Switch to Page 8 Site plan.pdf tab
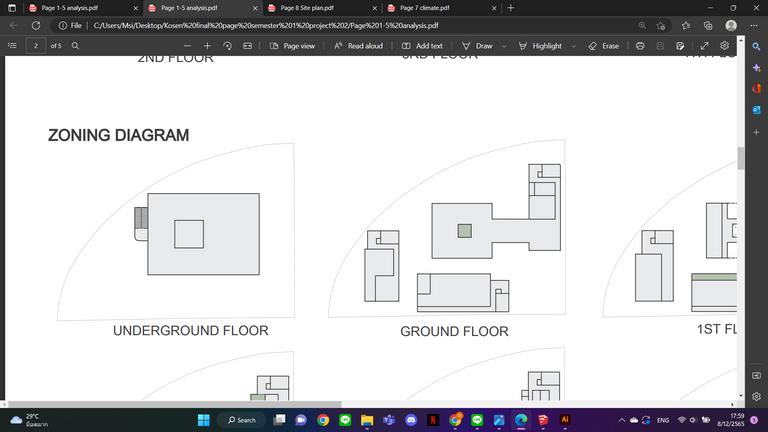Image resolution: width=768 pixels, height=432 pixels. point(323,8)
